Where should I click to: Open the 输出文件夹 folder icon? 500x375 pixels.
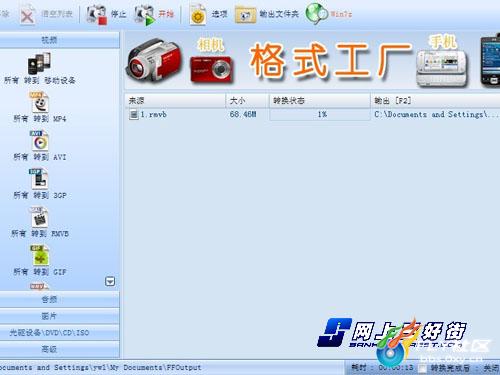coord(245,15)
